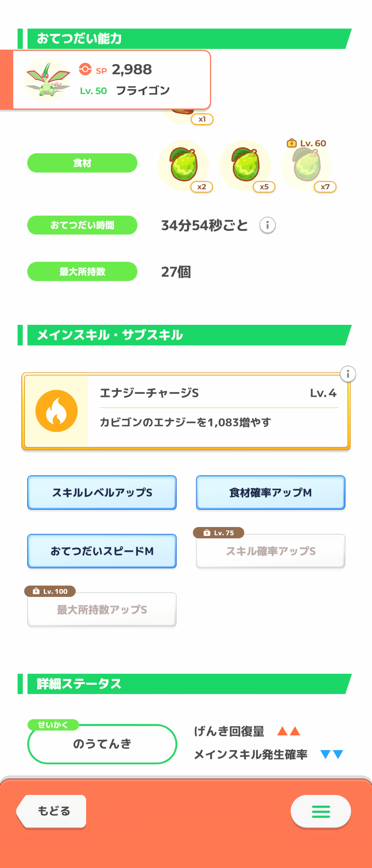Tap locked スキル確率アップS sub skill
This screenshot has height=868, width=372.
pos(270,551)
